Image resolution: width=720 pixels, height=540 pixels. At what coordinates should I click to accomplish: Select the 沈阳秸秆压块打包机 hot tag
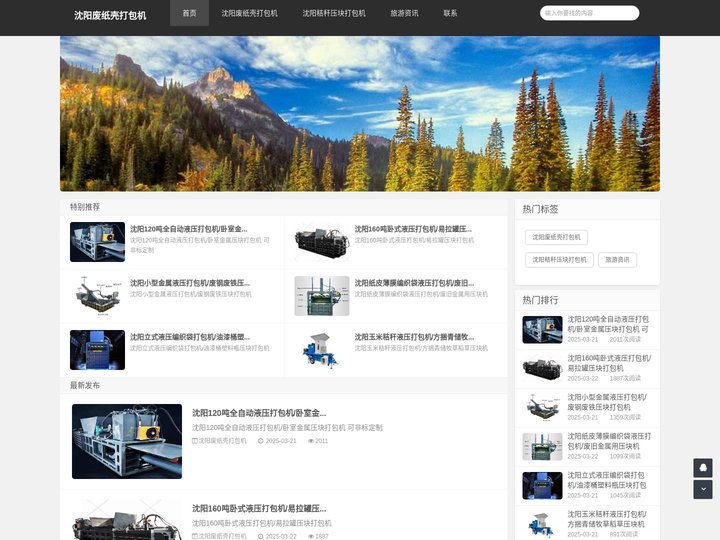559,260
